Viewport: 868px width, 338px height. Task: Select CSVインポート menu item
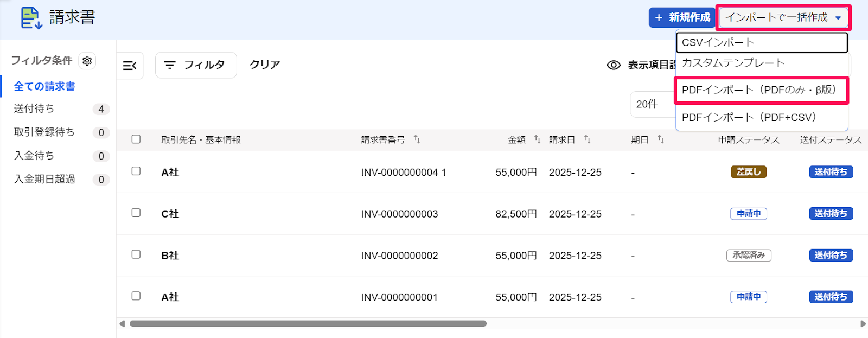coord(762,43)
